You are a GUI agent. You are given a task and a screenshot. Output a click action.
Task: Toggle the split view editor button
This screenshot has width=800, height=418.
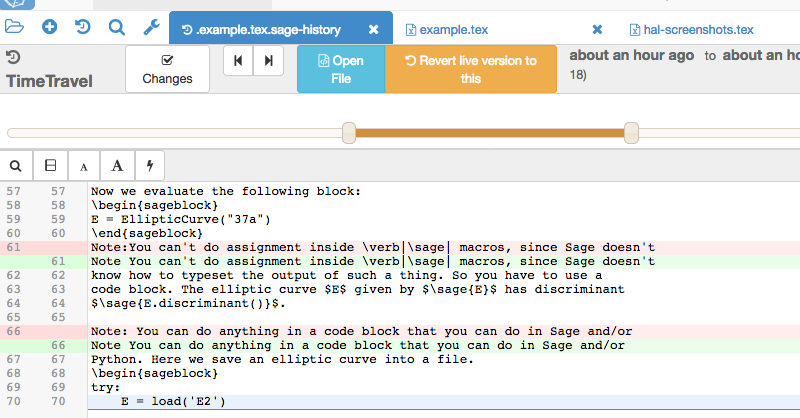(49, 165)
